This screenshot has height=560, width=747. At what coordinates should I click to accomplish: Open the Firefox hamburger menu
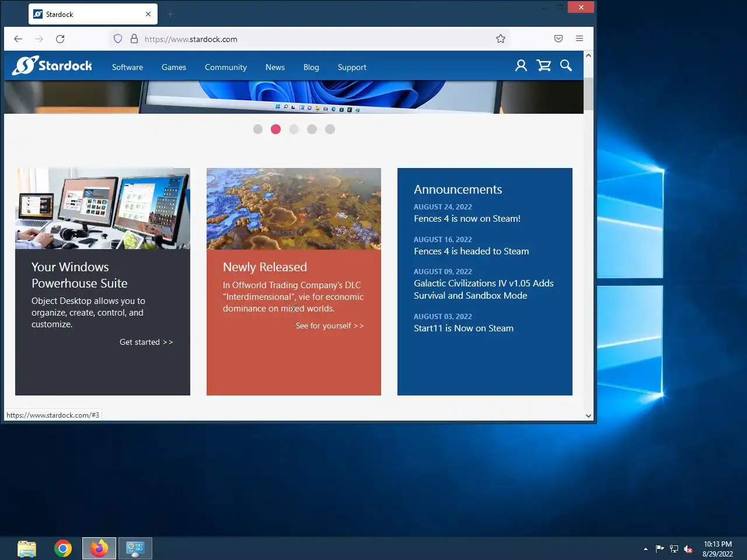click(580, 38)
